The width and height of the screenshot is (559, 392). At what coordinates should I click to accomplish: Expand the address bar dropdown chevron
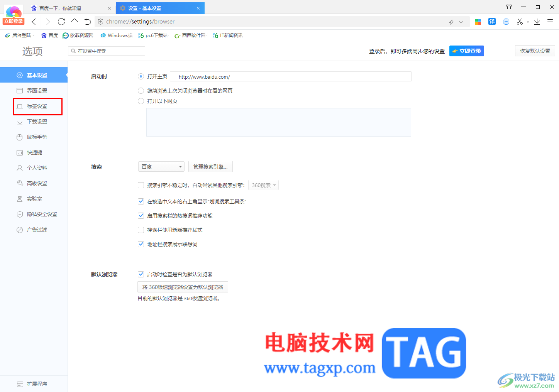pyautogui.click(x=461, y=22)
